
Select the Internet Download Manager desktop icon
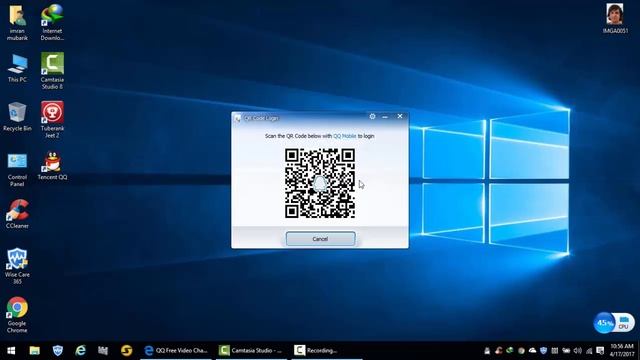tap(52, 22)
